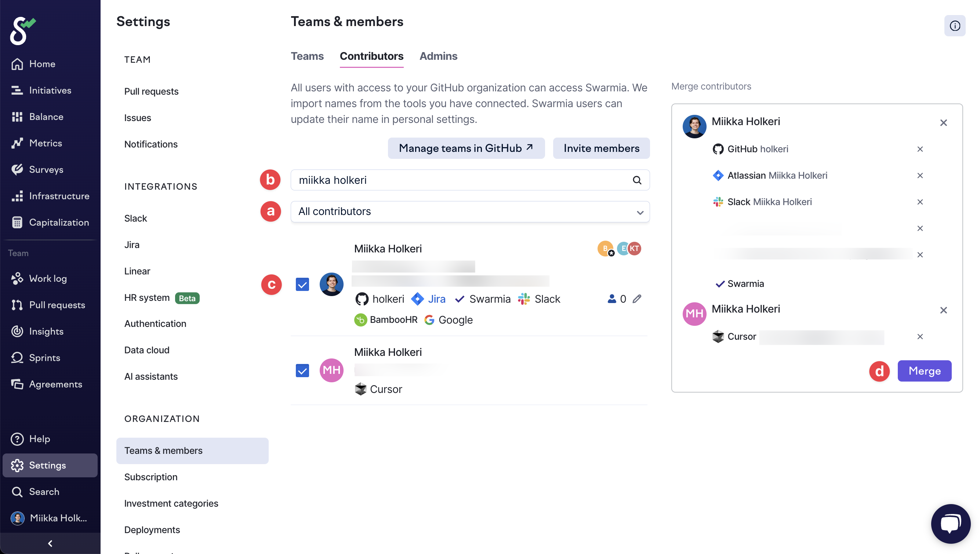Collapse the sidebar with left chevron

pos(50,543)
